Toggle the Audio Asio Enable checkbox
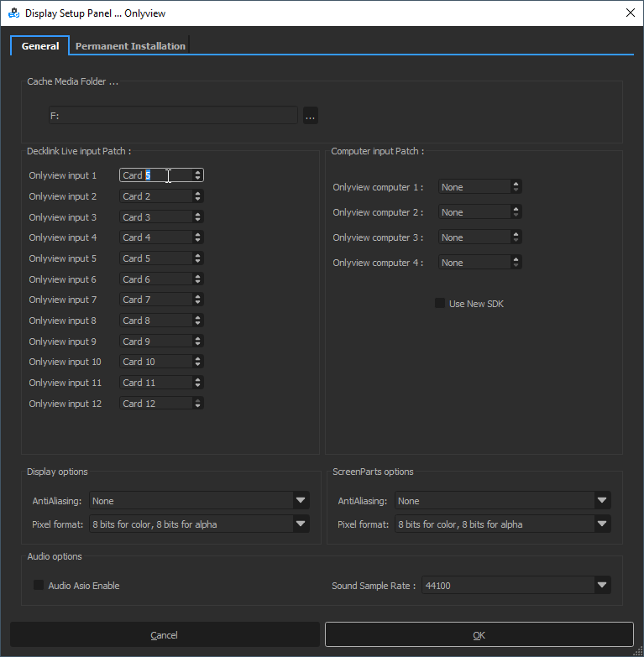Image resolution: width=644 pixels, height=657 pixels. click(39, 585)
